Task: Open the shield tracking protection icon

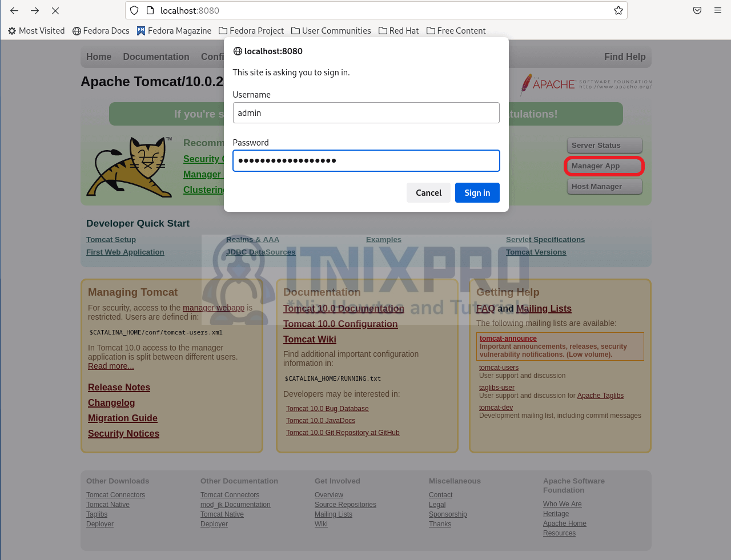Action: point(134,10)
